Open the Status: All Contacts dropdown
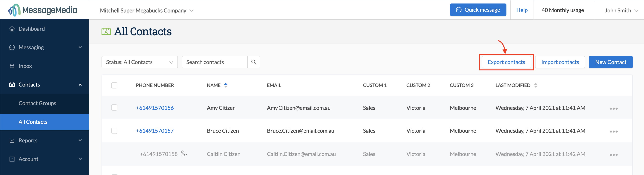This screenshot has width=644, height=175. [139, 62]
